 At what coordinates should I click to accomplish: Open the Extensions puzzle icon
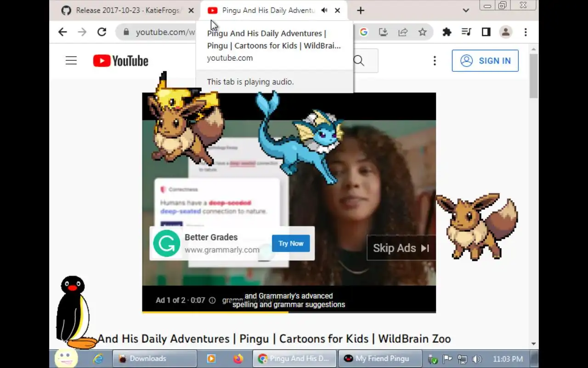[447, 32]
